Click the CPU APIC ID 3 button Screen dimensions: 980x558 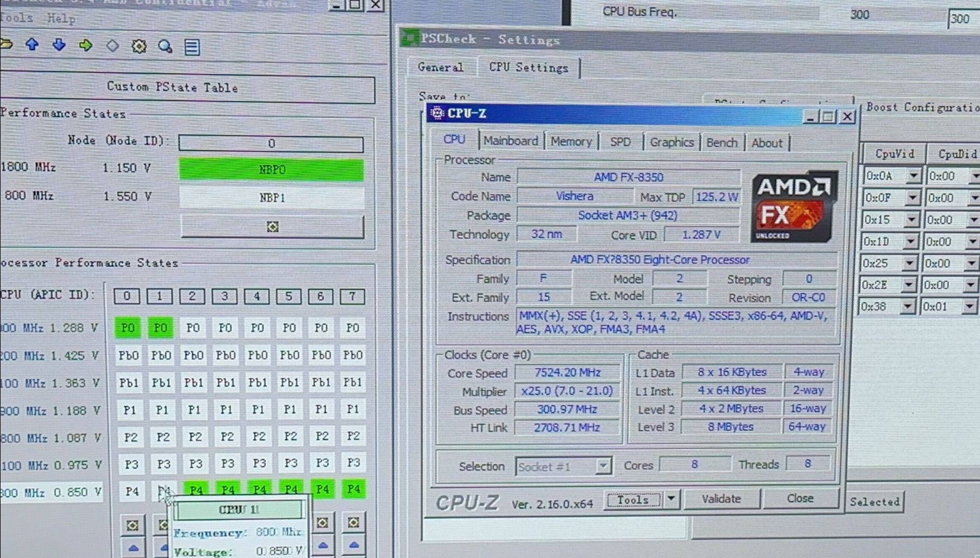point(224,296)
